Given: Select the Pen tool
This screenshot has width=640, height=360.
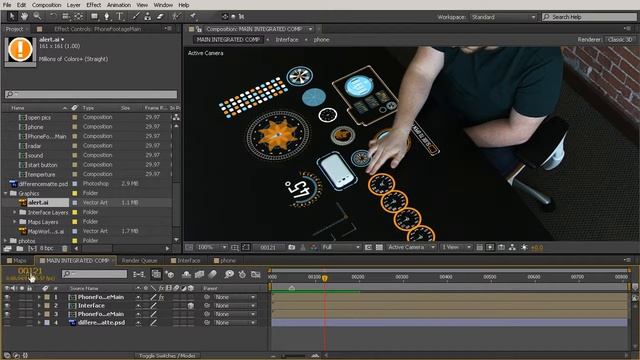Looking at the screenshot, I should (x=107, y=16).
